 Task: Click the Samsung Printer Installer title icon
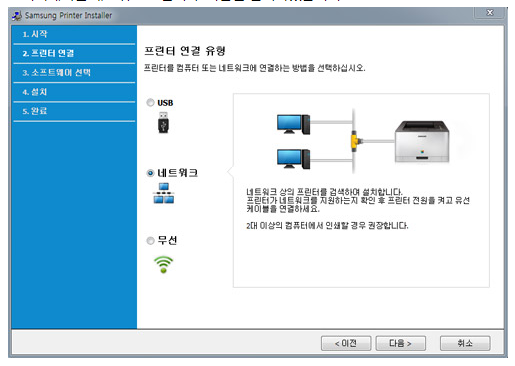[x=17, y=16]
